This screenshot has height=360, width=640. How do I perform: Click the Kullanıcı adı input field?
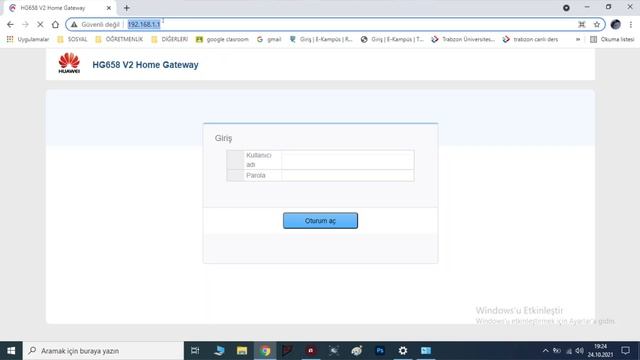[x=348, y=160]
